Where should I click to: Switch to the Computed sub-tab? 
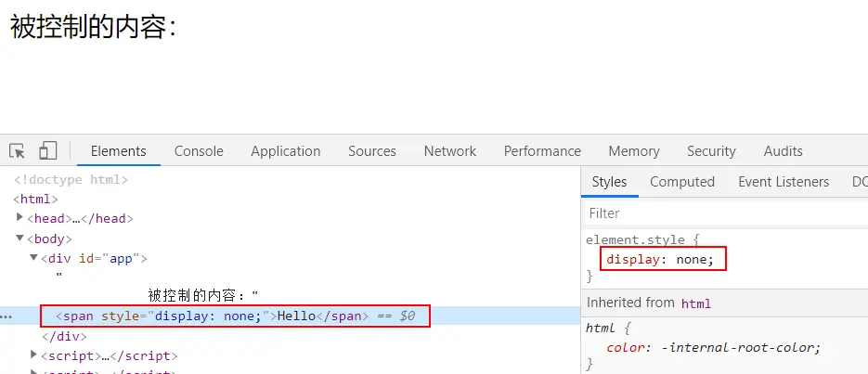point(682,182)
